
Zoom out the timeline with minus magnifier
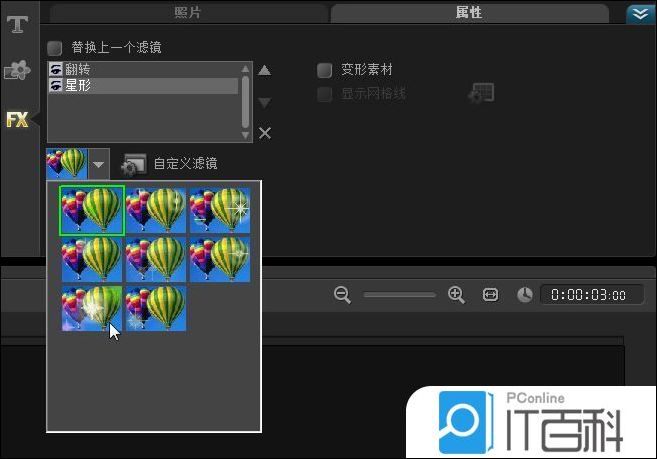pyautogui.click(x=342, y=295)
